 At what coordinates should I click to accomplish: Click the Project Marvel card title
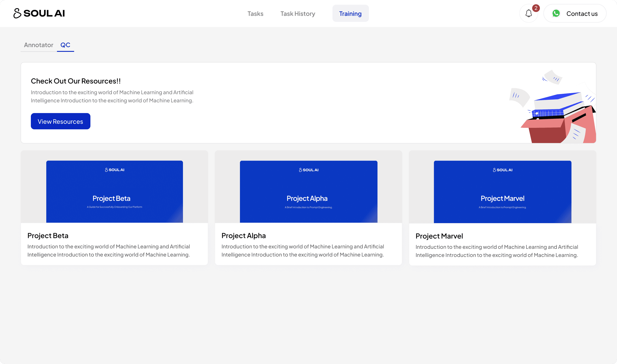pos(439,236)
